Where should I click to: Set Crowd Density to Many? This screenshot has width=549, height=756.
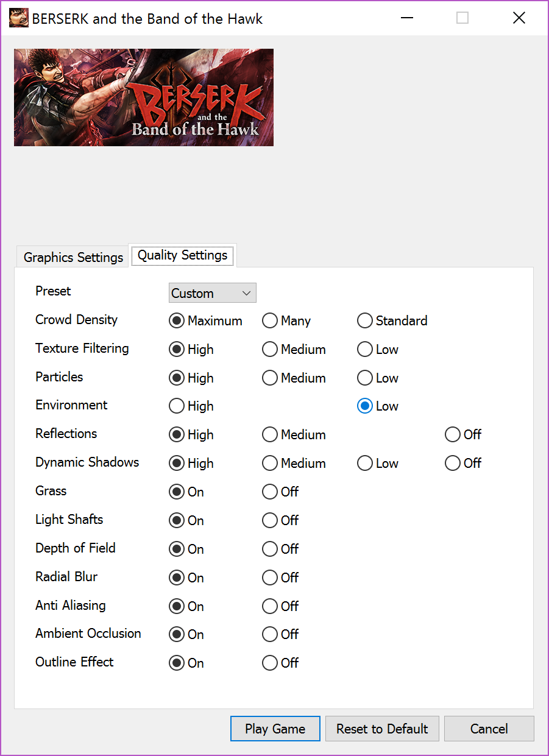[x=270, y=321]
